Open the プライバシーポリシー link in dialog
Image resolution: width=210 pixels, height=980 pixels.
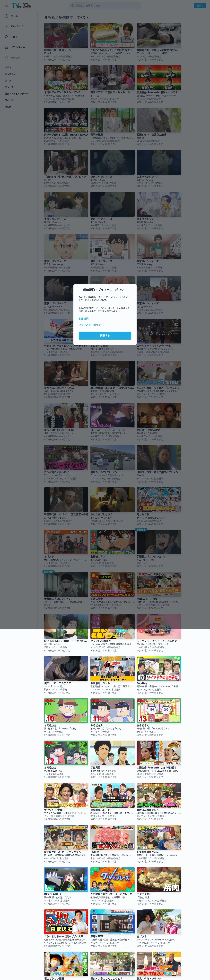click(91, 325)
